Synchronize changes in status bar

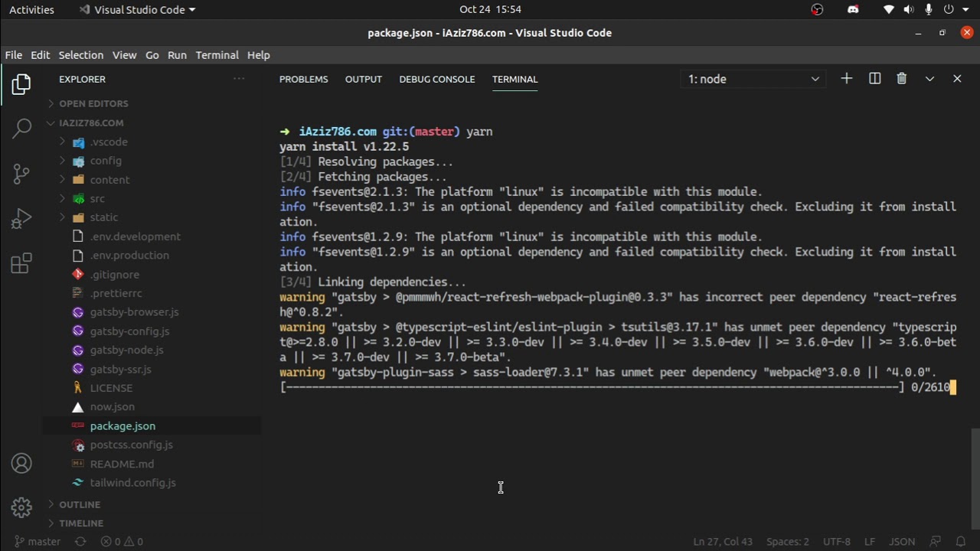(x=80, y=541)
